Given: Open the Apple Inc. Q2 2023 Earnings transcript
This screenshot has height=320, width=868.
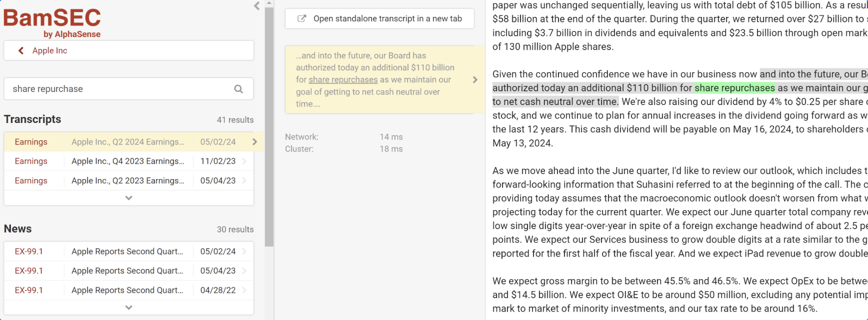Looking at the screenshot, I should point(128,180).
